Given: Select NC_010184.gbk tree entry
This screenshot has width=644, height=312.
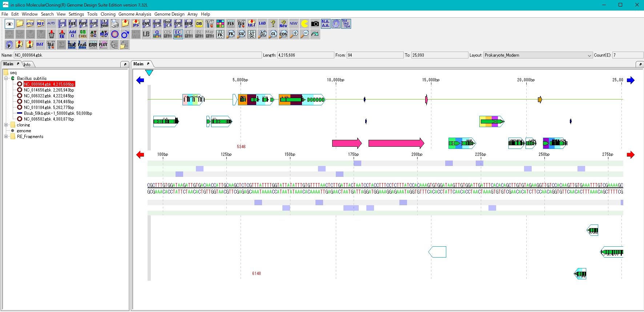Looking at the screenshot, I should pyautogui.click(x=49, y=108).
